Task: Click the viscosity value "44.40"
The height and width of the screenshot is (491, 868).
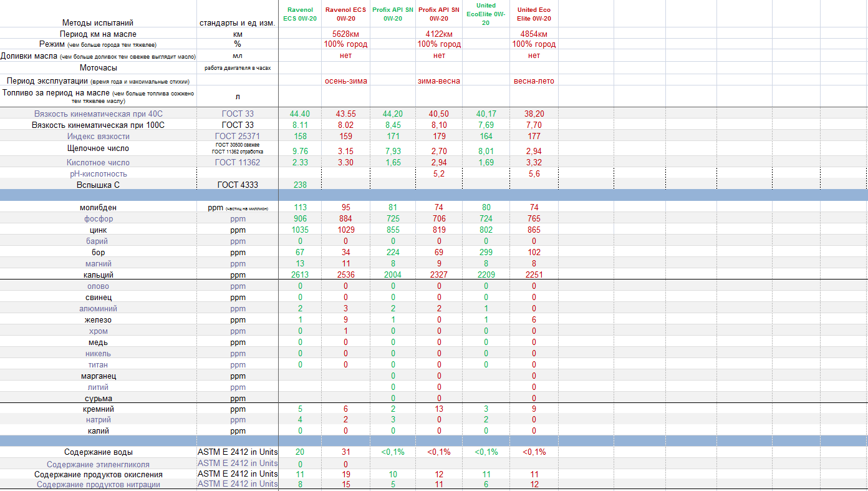Action: pyautogui.click(x=299, y=114)
